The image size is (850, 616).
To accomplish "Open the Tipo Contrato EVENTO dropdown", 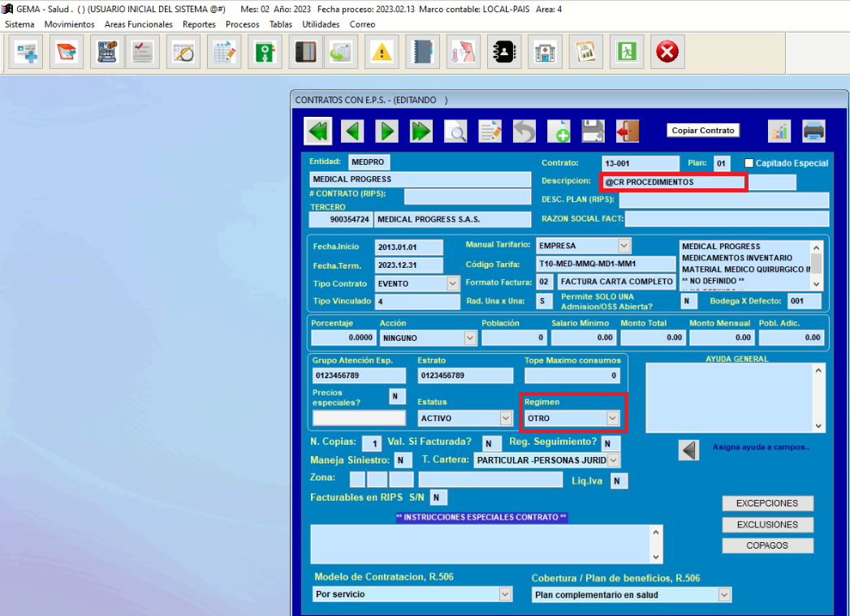I will (x=453, y=283).
